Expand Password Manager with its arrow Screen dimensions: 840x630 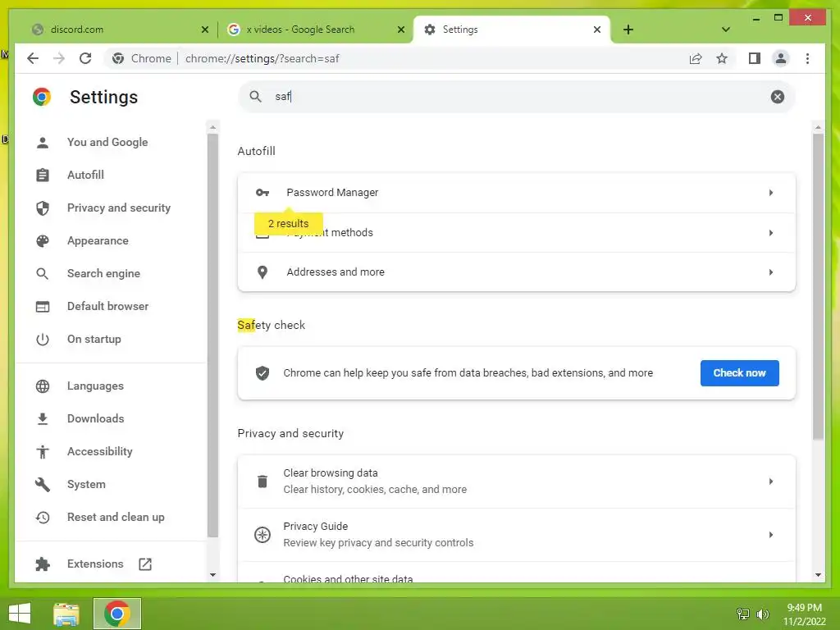point(771,192)
